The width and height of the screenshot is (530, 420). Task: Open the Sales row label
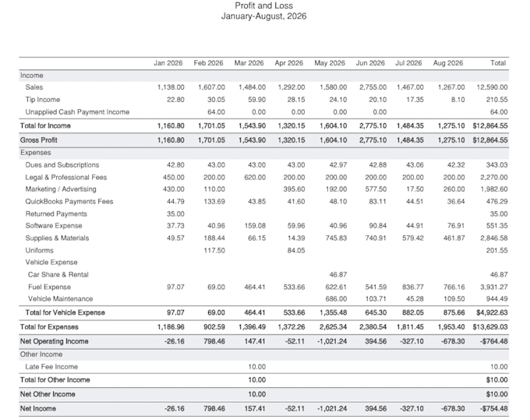click(x=34, y=87)
